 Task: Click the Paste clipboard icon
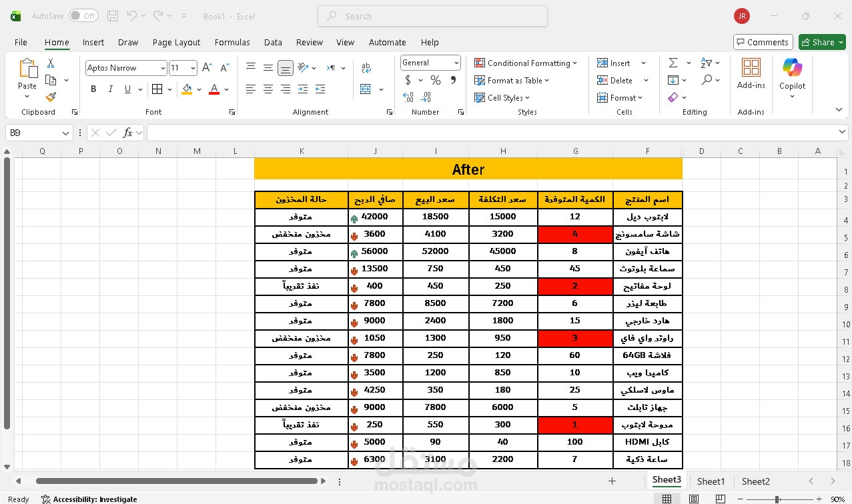27,69
